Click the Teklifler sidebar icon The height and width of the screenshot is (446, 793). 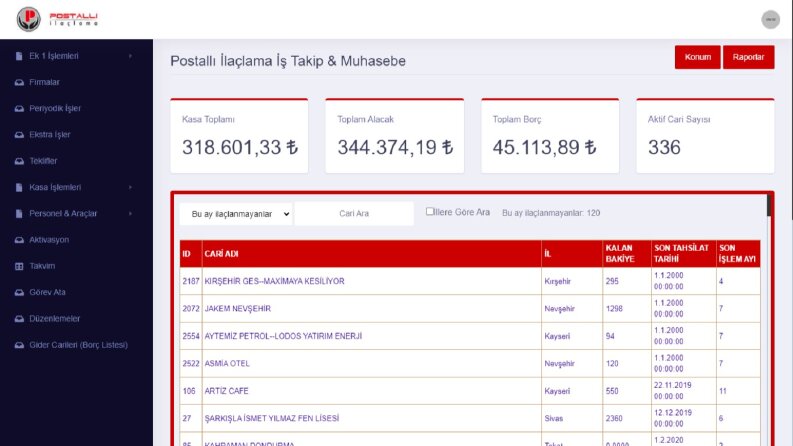[x=19, y=161]
